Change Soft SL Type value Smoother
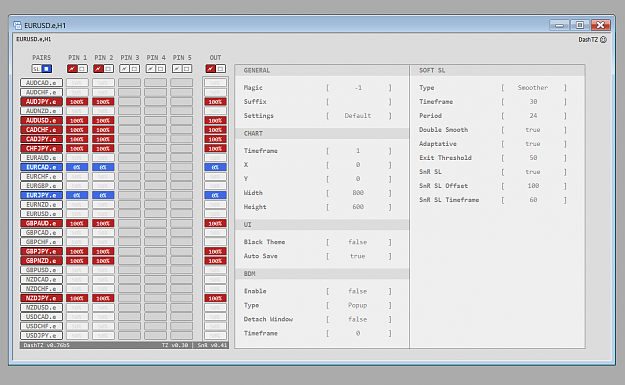 click(x=533, y=88)
